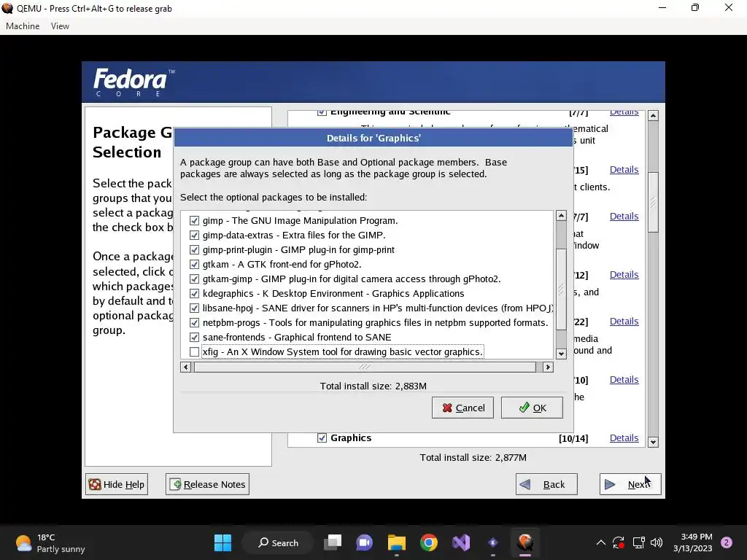
Task: Toggle Graphics group checkbox in main list
Action: pos(322,437)
